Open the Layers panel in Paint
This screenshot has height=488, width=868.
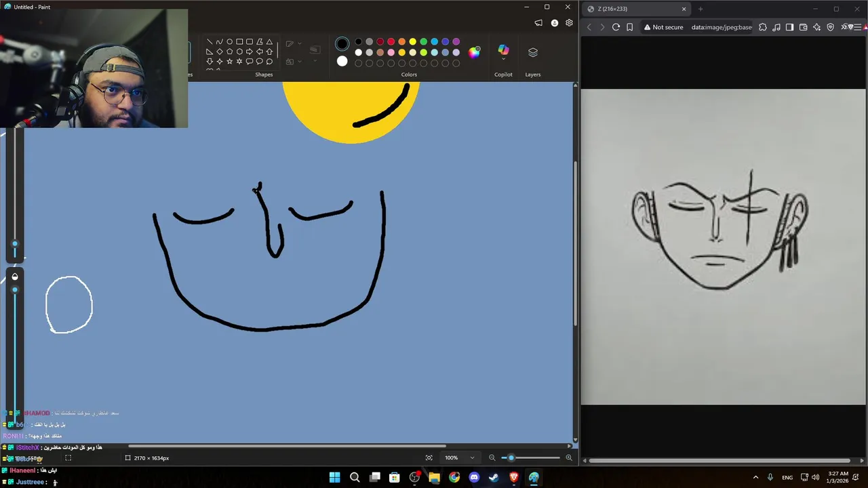pos(533,53)
